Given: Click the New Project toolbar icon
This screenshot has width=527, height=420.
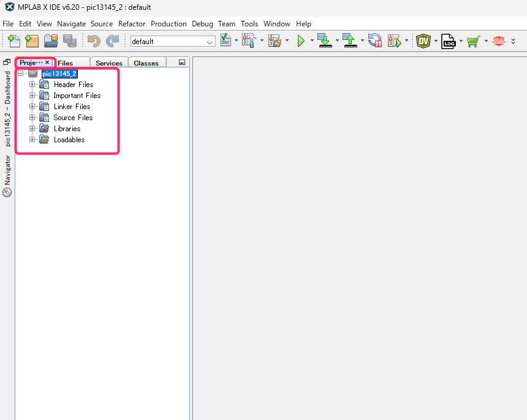Looking at the screenshot, I should [32, 41].
